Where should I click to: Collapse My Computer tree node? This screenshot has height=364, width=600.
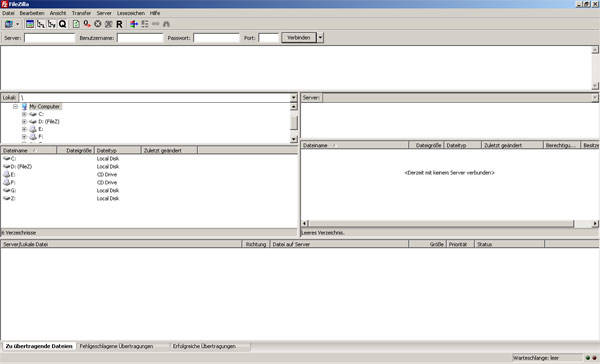point(15,106)
